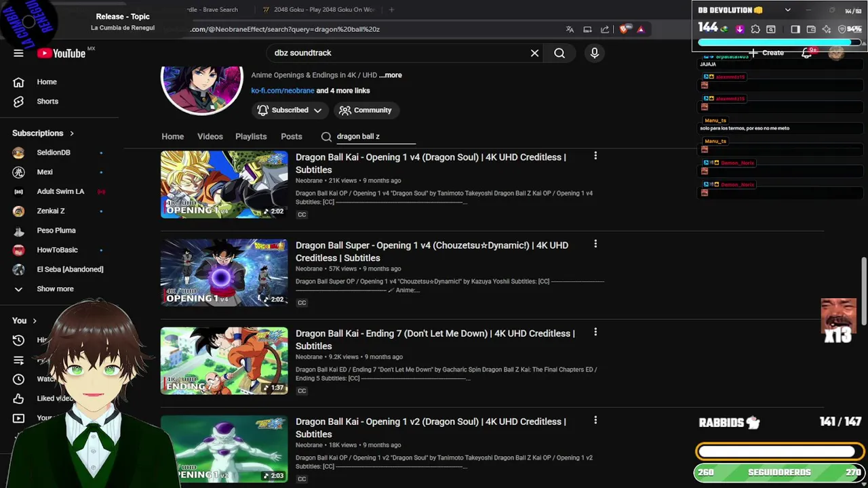This screenshot has height=488, width=868.
Task: Open Dragon Ball Super Opening 1 v4 thumbnail
Action: click(224, 272)
